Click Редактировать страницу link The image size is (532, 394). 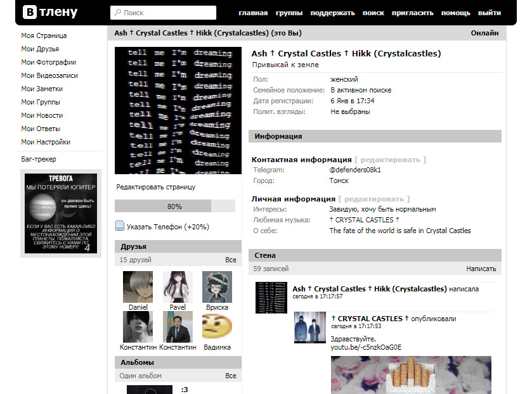click(156, 187)
